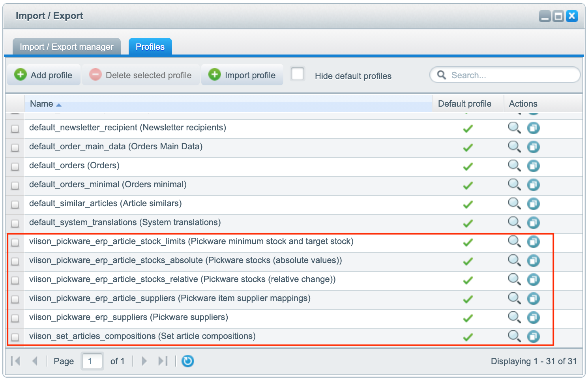Check viison_pickware_erp_suppliers row checkbox
The width and height of the screenshot is (588, 380).
pos(15,318)
